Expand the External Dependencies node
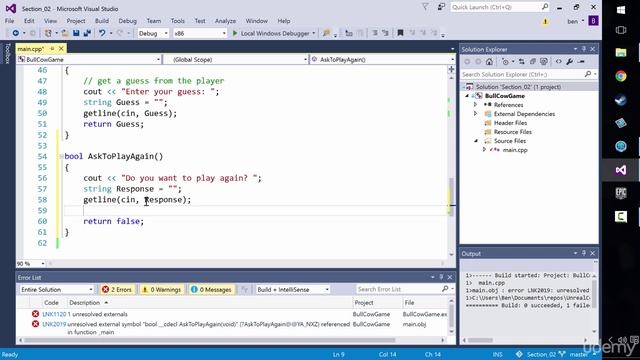The image size is (640, 360). pyautogui.click(x=476, y=113)
